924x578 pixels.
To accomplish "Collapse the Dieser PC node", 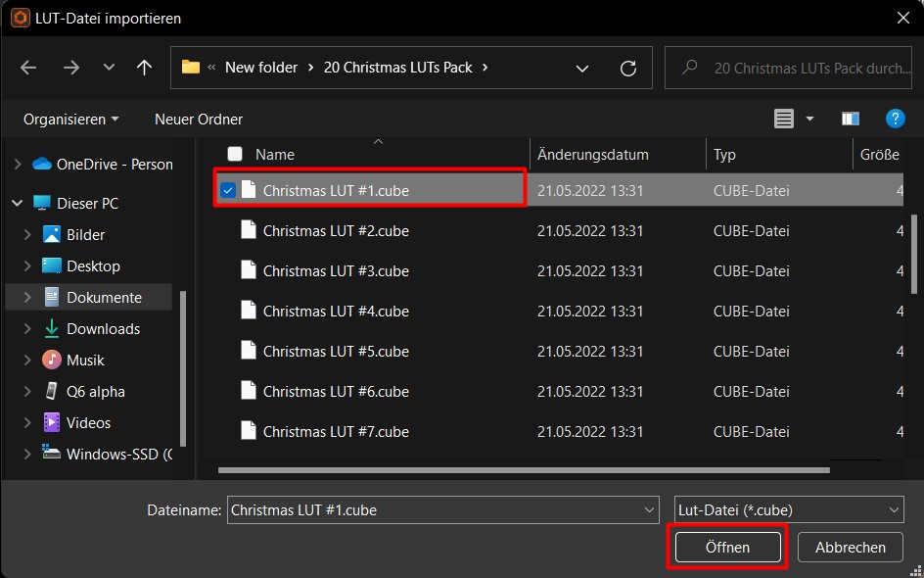I will 17,204.
